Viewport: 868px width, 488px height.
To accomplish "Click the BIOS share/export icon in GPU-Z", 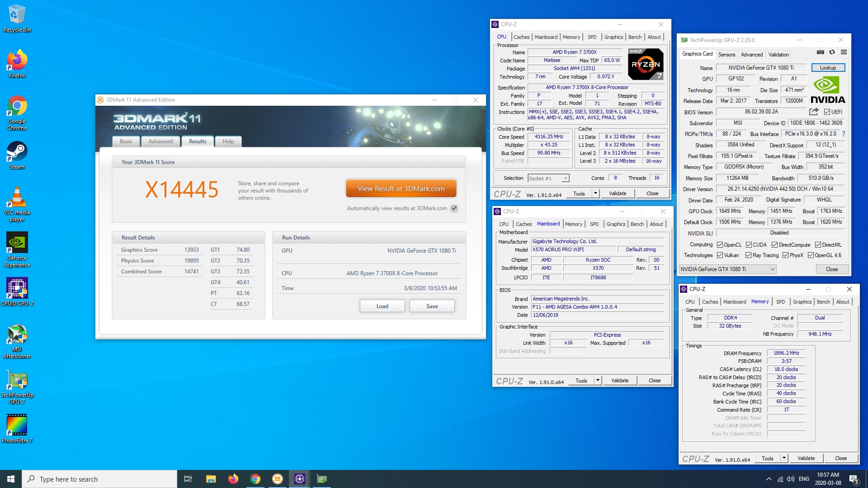I will point(814,112).
